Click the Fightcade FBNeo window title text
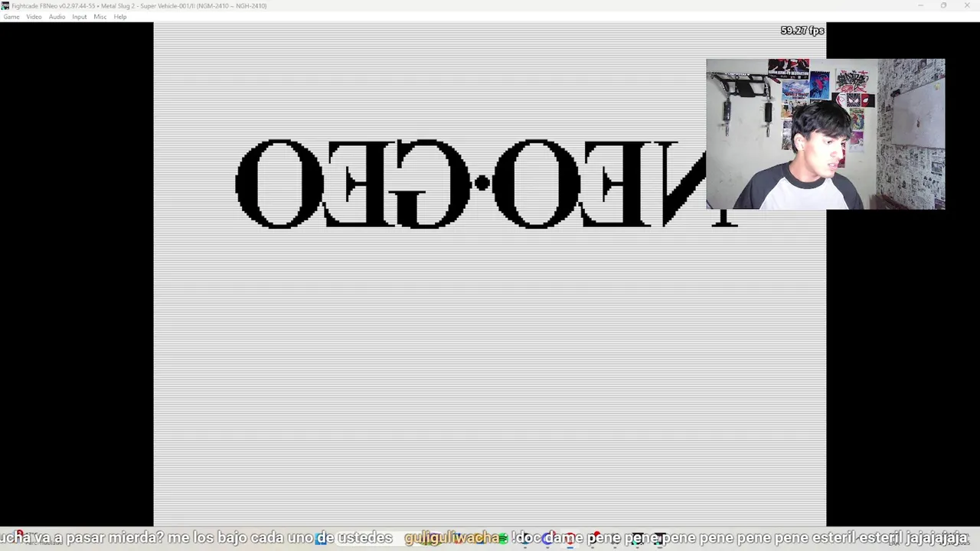Viewport: 980px width, 551px height. point(139,5)
